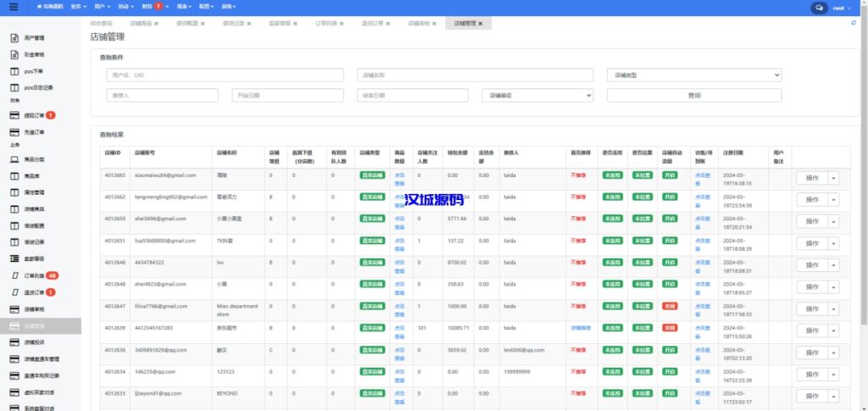
Task: Click the refresh icon at the tab bar's right end
Action: pos(854,24)
